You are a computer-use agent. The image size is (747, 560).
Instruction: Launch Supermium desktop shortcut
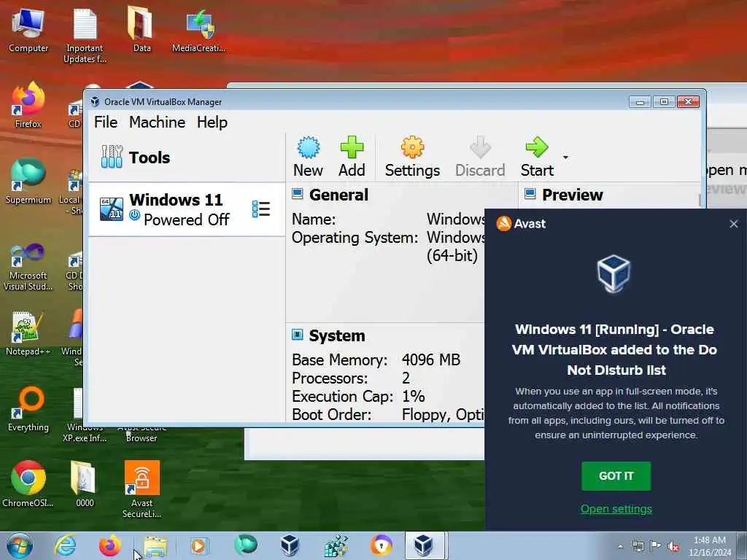tap(28, 181)
